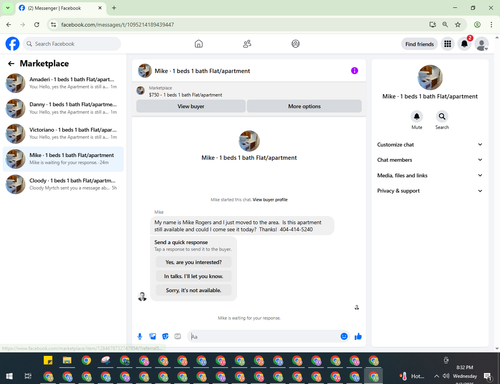This screenshot has width=500, height=384.
Task: Open the Facebook menu grid icon
Action: coord(448,44)
